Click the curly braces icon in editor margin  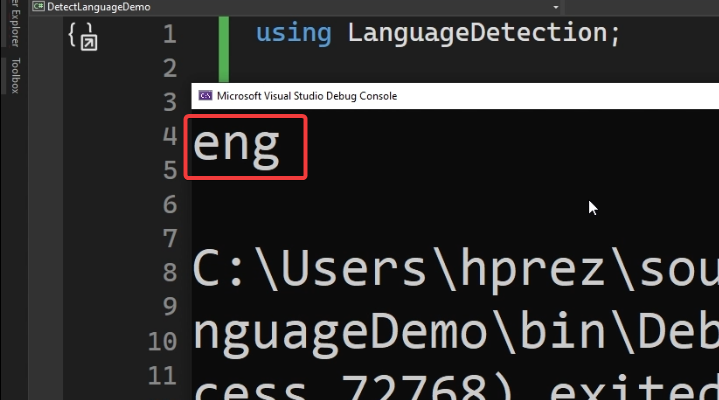point(83,36)
